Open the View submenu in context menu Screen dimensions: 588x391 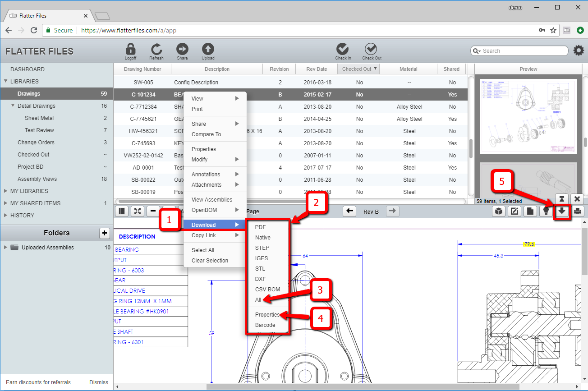215,98
